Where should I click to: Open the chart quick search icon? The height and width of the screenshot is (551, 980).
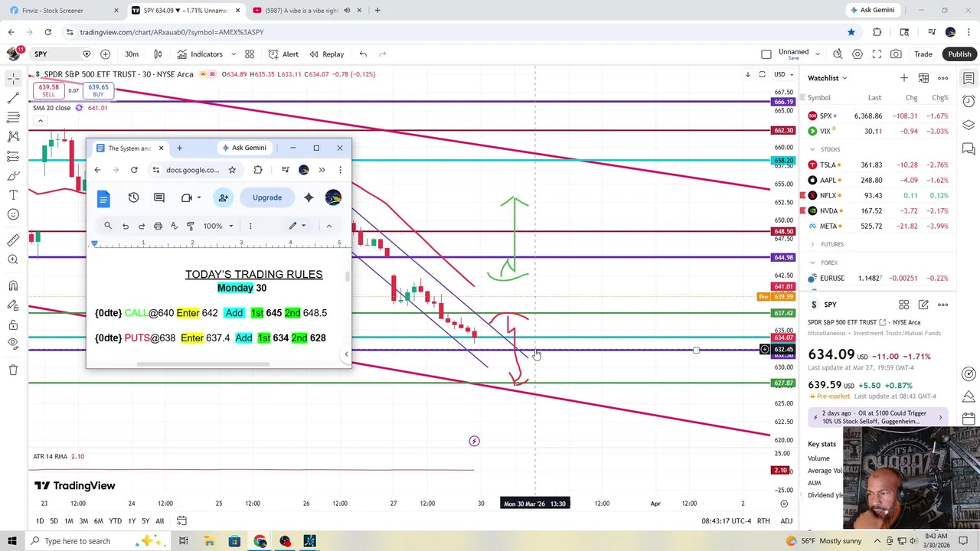(x=838, y=54)
